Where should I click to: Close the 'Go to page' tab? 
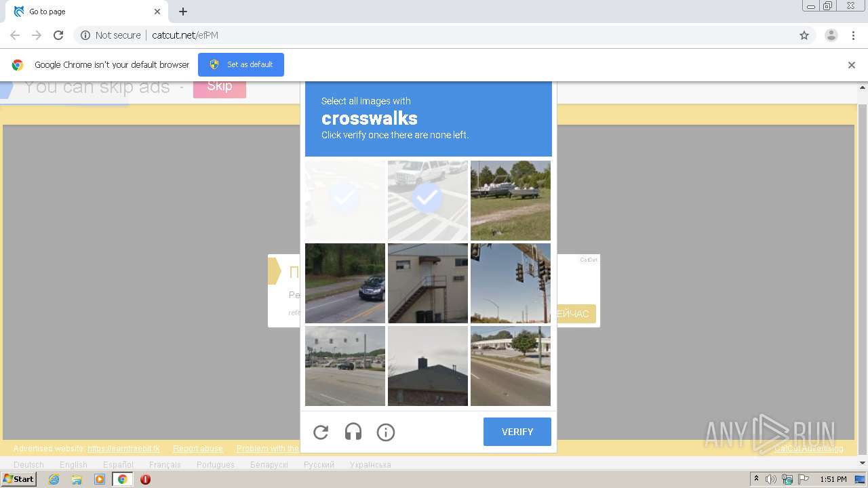pyautogui.click(x=157, y=12)
